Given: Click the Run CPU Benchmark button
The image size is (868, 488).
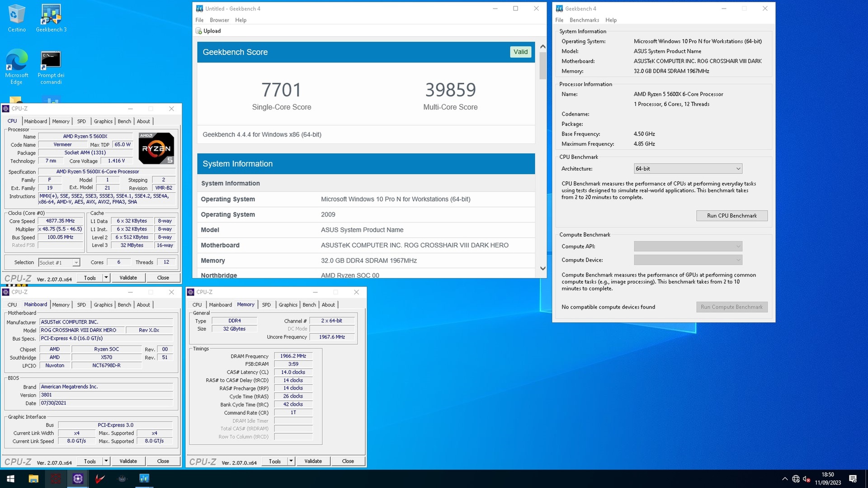Looking at the screenshot, I should pyautogui.click(x=731, y=216).
